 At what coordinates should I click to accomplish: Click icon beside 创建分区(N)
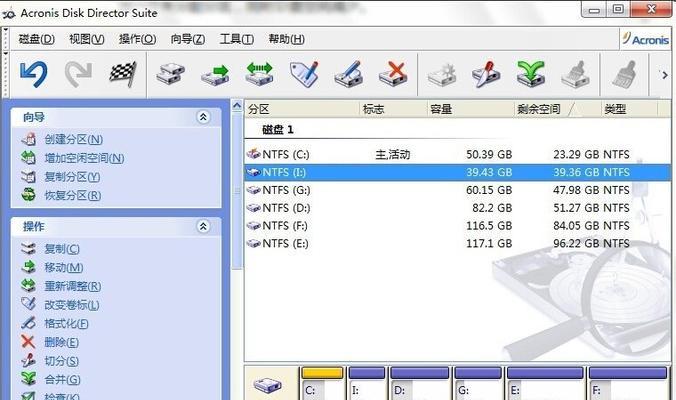[x=28, y=139]
